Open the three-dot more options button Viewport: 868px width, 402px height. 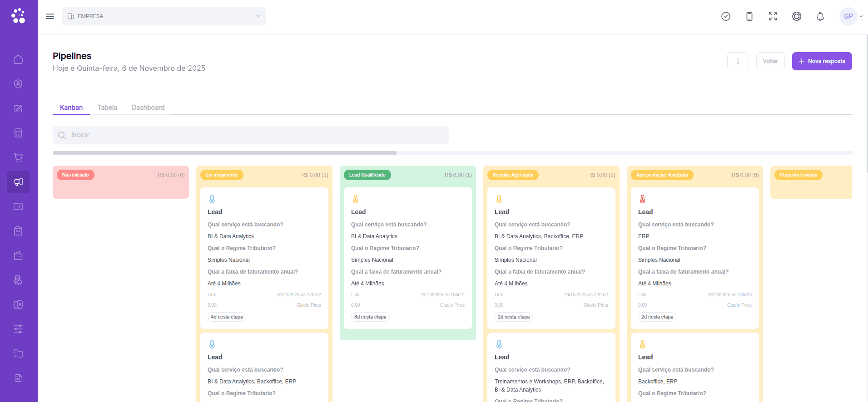coord(738,61)
